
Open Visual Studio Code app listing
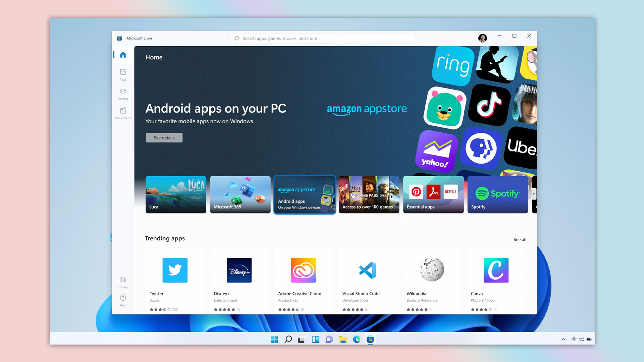click(367, 270)
